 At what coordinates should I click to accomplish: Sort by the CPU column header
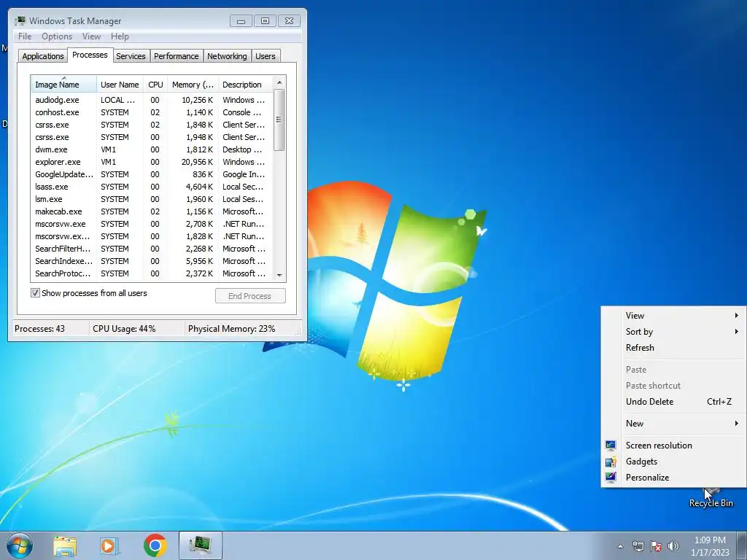[x=155, y=85]
